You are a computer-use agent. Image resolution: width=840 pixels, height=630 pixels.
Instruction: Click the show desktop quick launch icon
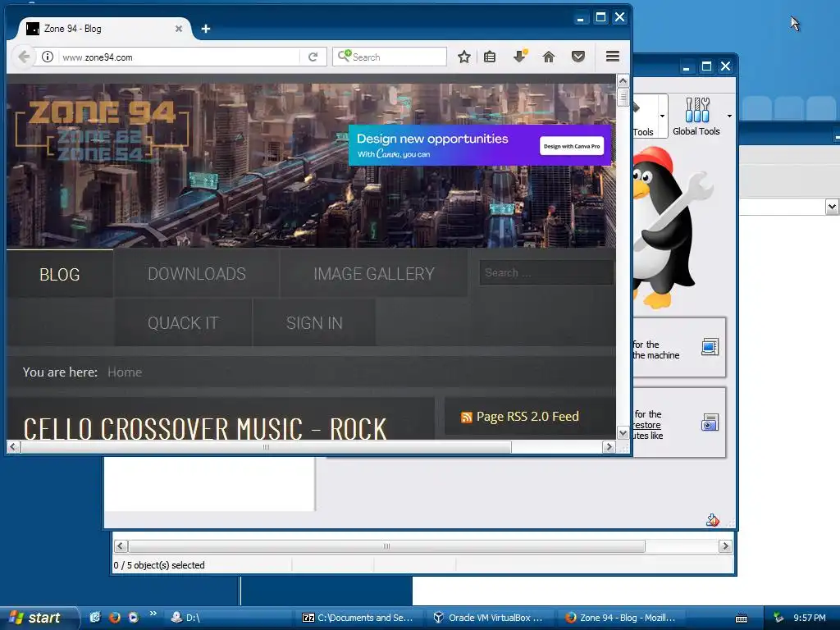(x=95, y=617)
